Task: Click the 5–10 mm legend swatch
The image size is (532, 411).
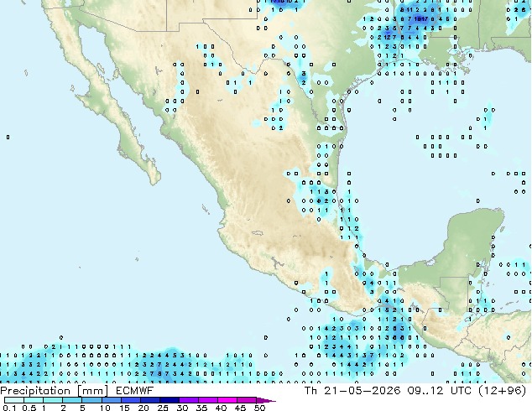Action: (x=91, y=400)
